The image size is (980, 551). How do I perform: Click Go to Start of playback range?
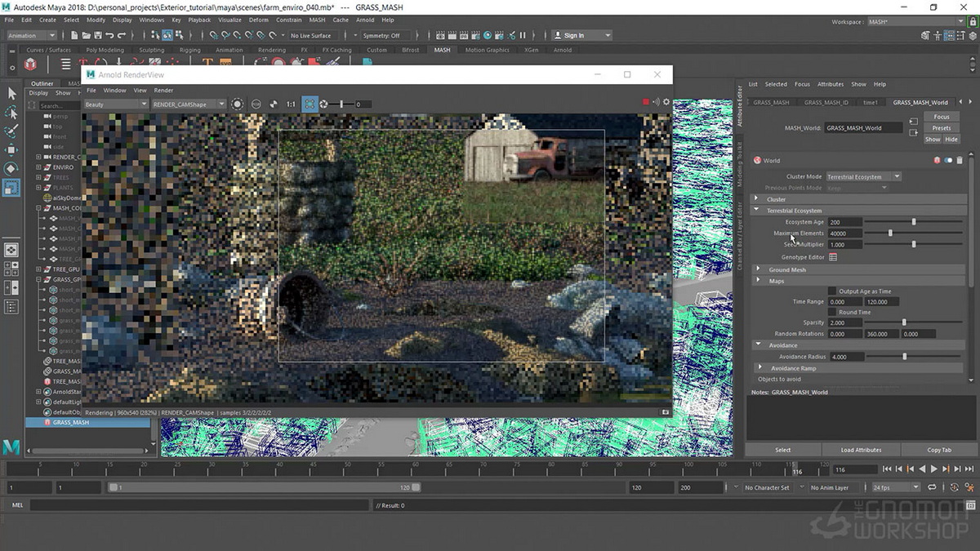888,469
